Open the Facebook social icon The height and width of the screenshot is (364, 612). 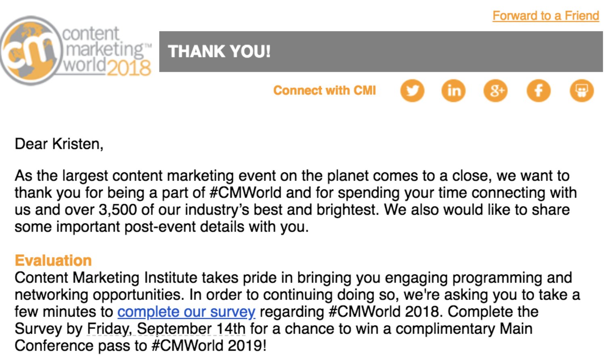pyautogui.click(x=539, y=90)
